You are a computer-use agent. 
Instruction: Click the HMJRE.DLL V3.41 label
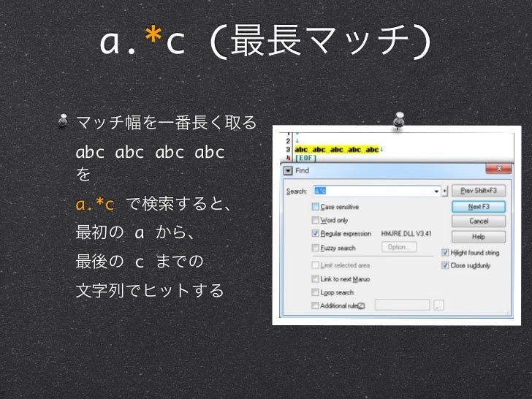pos(406,233)
